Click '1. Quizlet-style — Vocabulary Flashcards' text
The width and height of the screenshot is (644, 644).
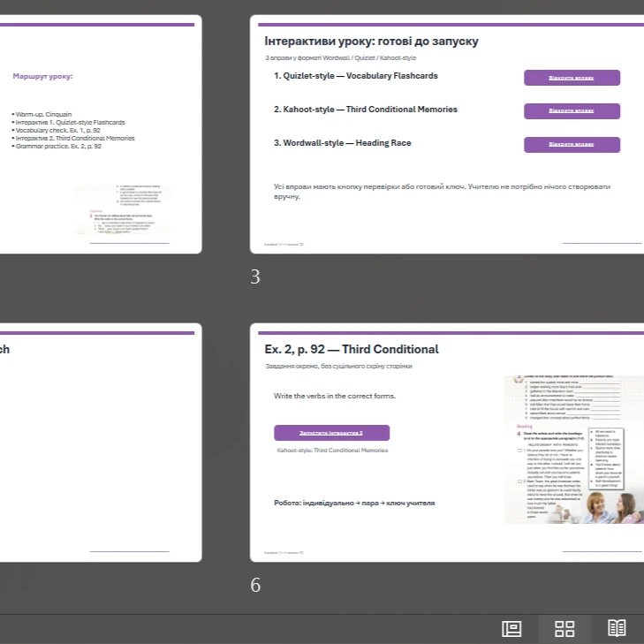point(356,76)
